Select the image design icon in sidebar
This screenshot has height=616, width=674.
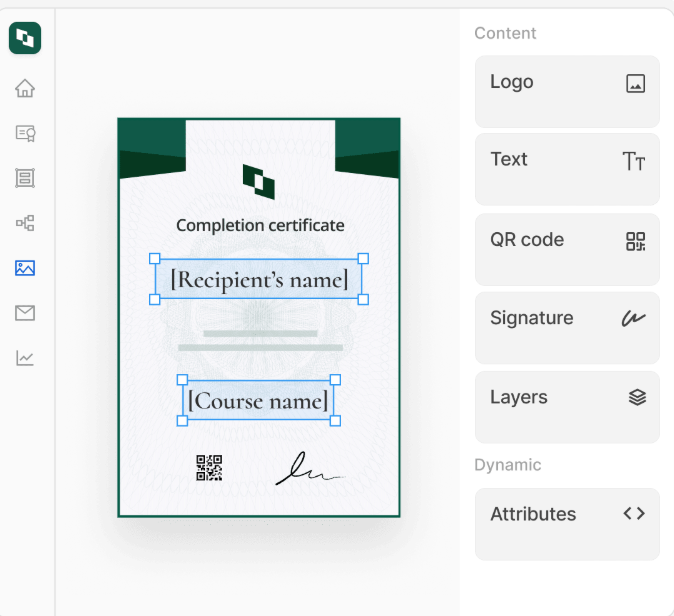click(x=25, y=268)
